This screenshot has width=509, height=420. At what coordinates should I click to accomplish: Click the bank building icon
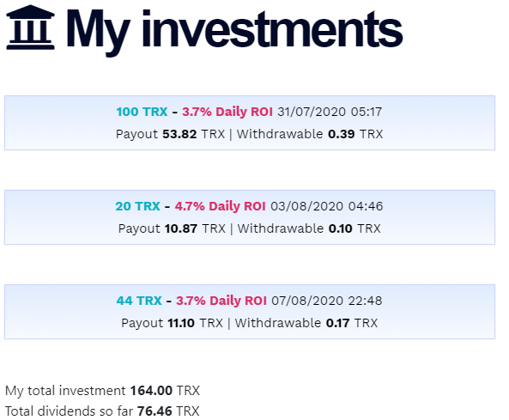click(x=30, y=27)
